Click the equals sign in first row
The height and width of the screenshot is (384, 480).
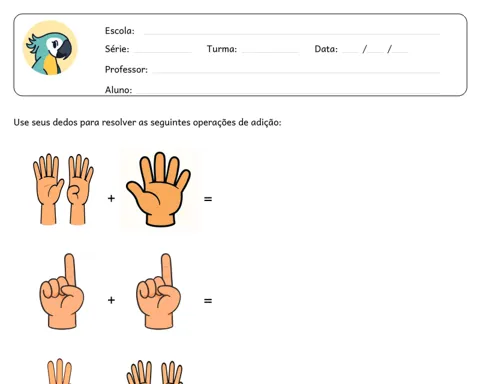pyautogui.click(x=208, y=199)
